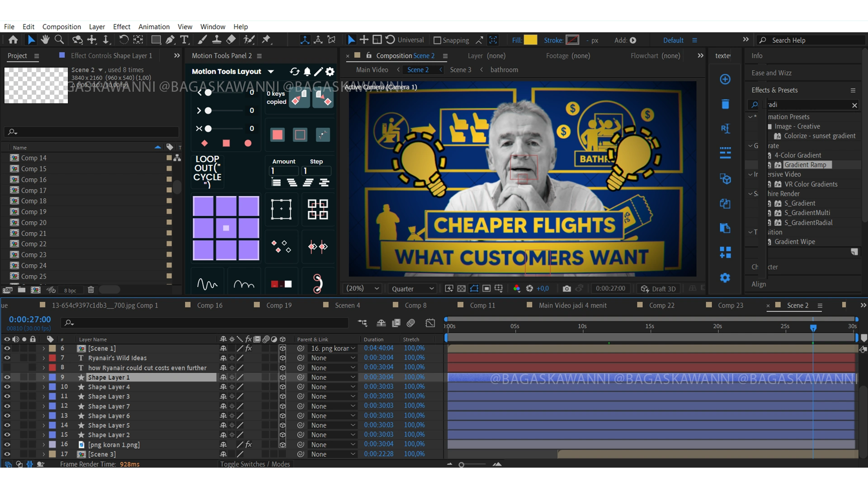868x488 pixels.
Task: Click the yellow Fill color swatch
Action: coord(530,40)
